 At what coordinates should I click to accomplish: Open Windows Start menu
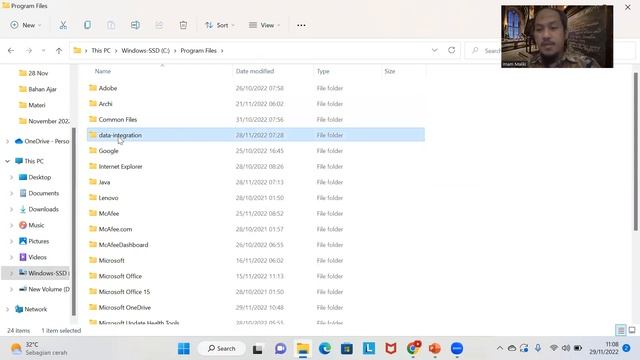(184, 349)
